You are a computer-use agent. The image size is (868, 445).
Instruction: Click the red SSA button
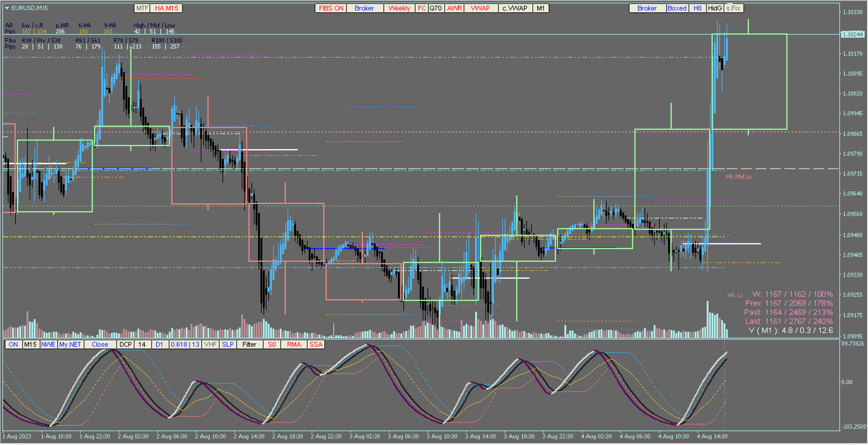(x=316, y=344)
